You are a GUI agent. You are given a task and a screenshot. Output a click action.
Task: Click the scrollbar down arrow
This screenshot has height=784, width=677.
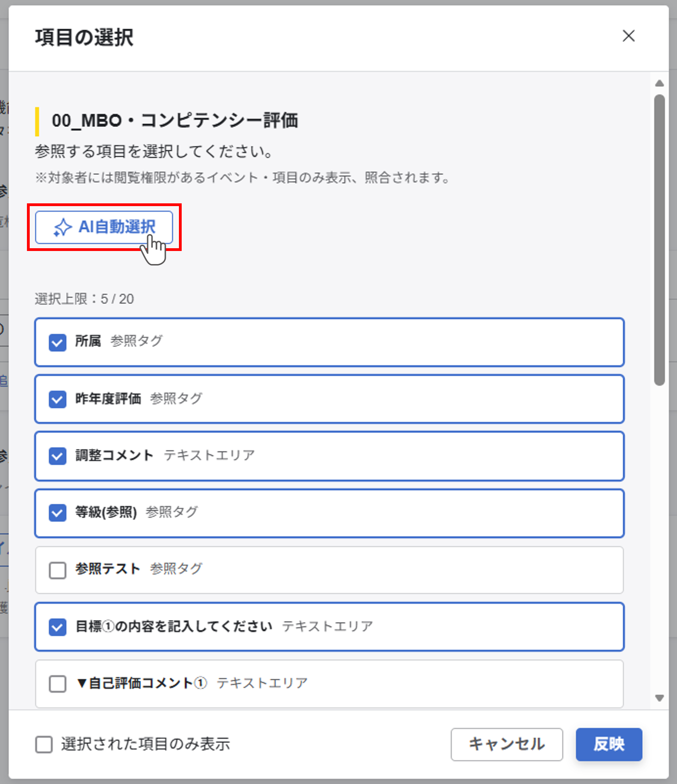659,698
